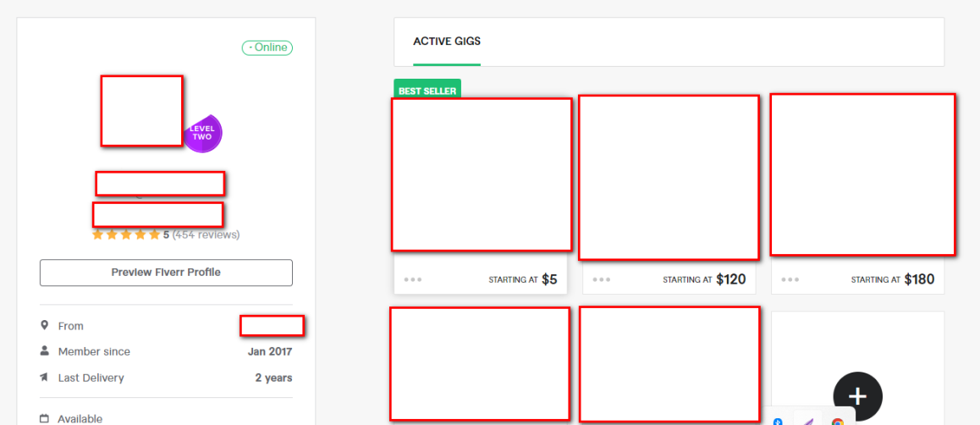Click the purple feather tray icon

tap(808, 422)
